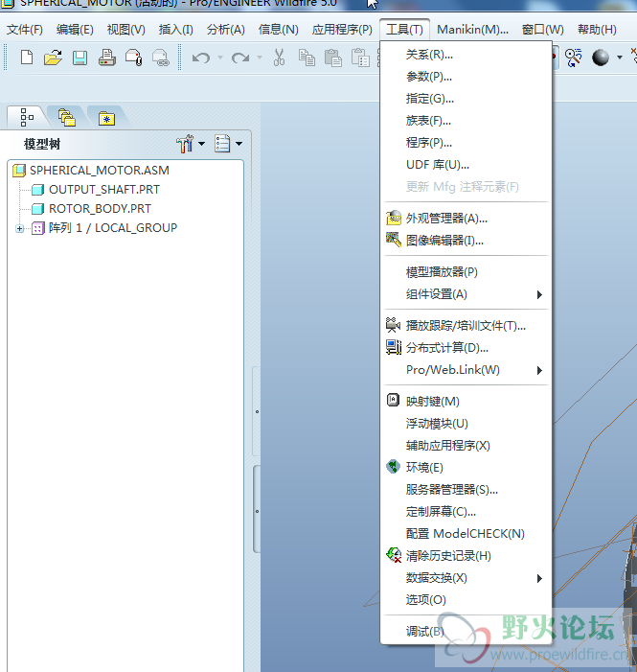Viewport: 637px width, 672px height.
Task: Choose UDF 库(U)... menu entry
Action: (x=466, y=165)
